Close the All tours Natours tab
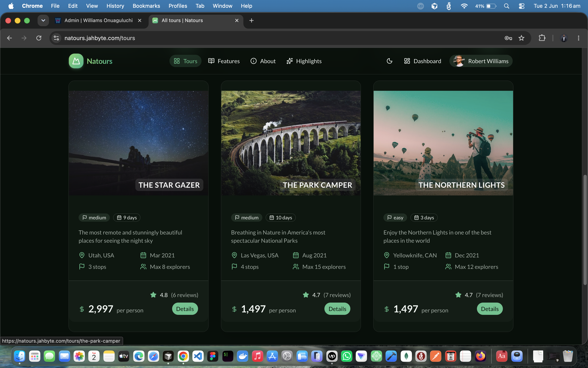This screenshot has height=368, width=588. tap(237, 20)
